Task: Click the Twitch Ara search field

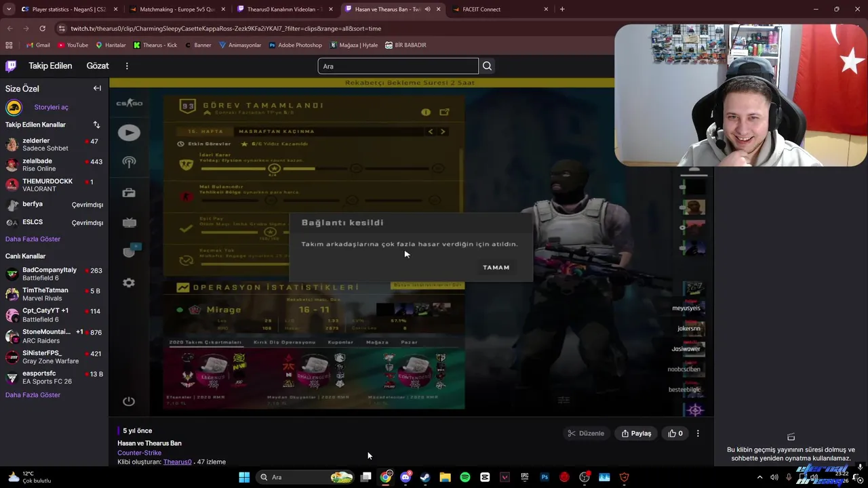Action: 398,66
